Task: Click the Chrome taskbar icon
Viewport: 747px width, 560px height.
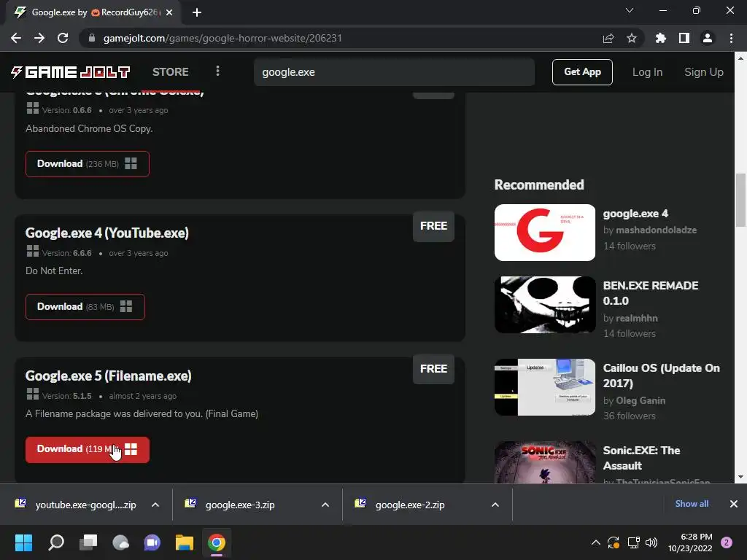Action: tap(217, 542)
